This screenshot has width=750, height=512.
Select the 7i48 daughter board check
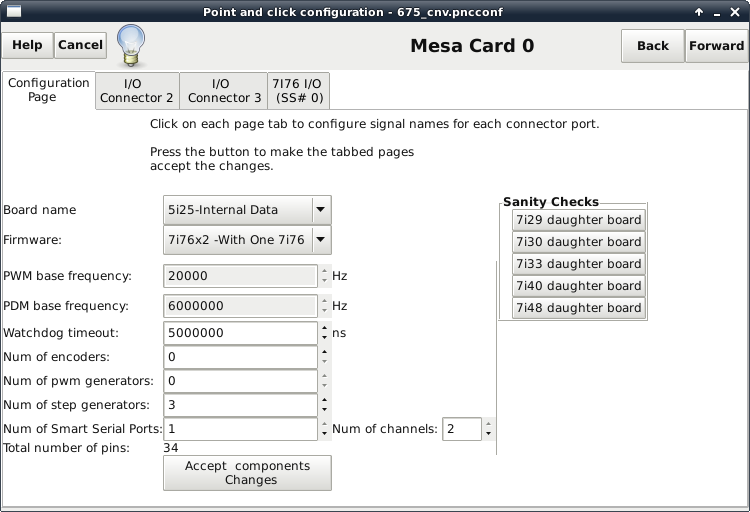(578, 308)
